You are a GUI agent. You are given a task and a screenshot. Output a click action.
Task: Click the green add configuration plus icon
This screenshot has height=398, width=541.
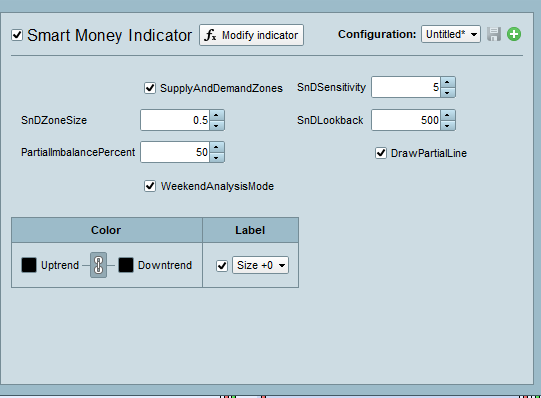(514, 34)
